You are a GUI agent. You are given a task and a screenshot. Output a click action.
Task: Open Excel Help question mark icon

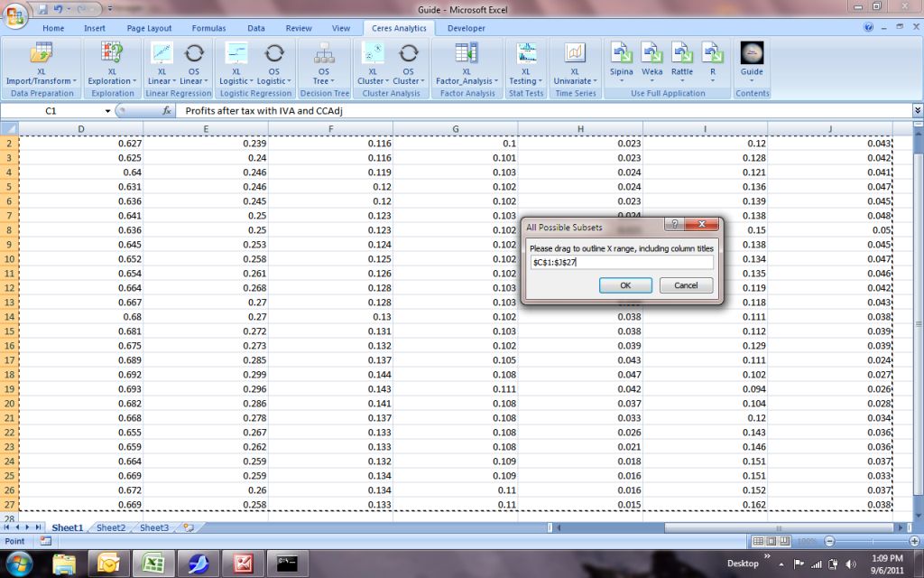coord(869,28)
